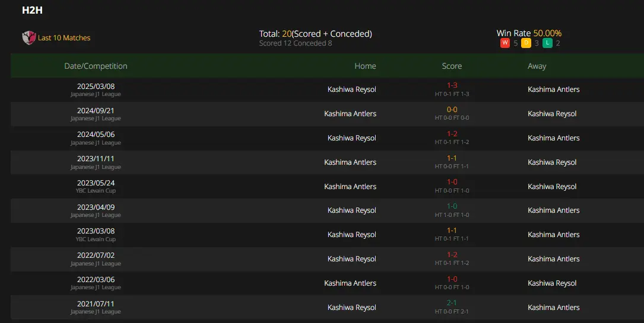Select the 2025/03/08 match date
Viewport: 644px width, 323px height.
[x=96, y=86]
